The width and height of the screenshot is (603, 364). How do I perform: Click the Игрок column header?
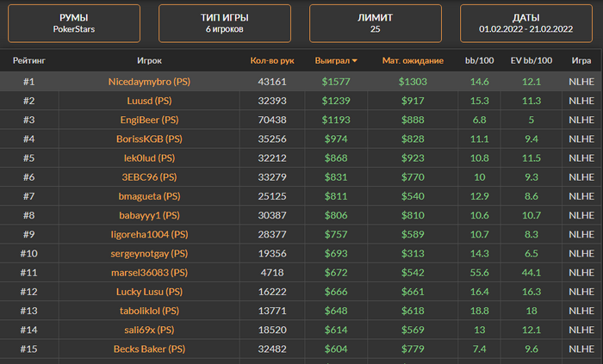point(149,61)
